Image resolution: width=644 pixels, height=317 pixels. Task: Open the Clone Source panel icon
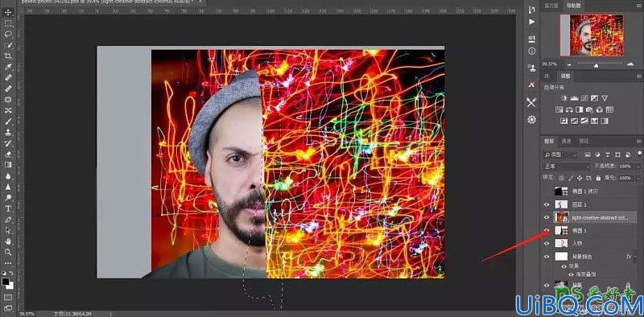point(532,68)
